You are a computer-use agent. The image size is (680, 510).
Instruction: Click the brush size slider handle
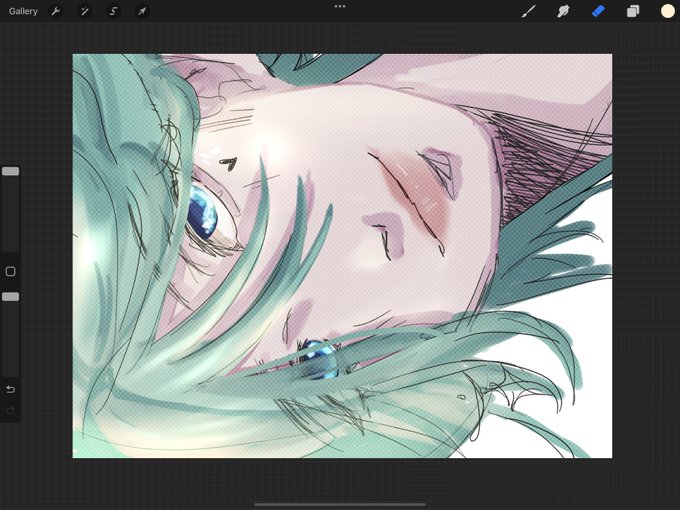point(10,171)
